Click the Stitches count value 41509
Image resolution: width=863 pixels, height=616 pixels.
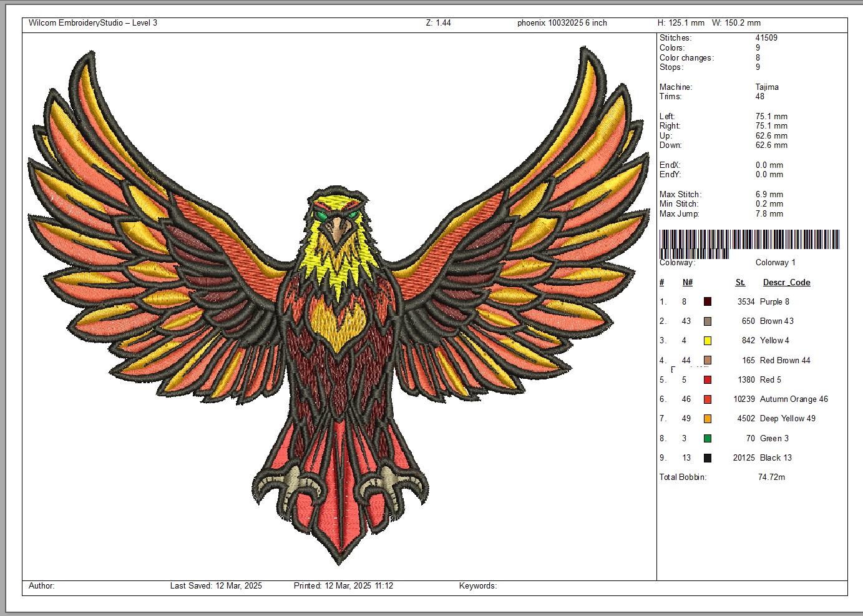tap(766, 38)
